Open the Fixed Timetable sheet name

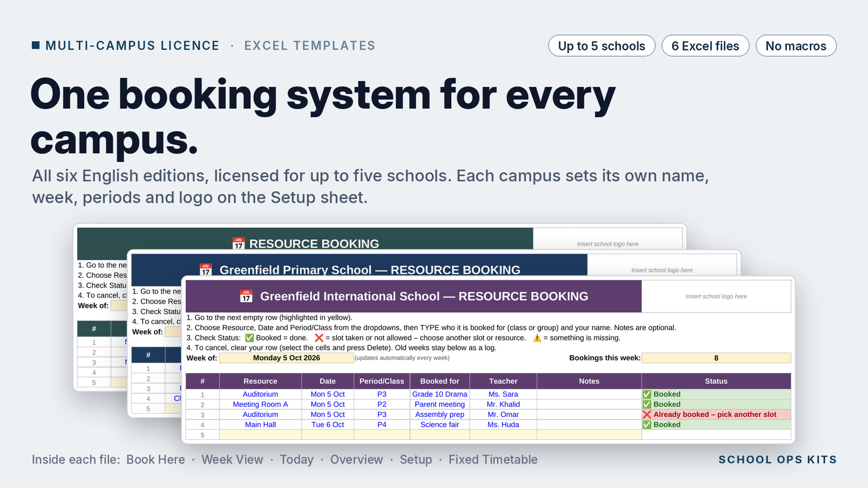[x=493, y=460]
